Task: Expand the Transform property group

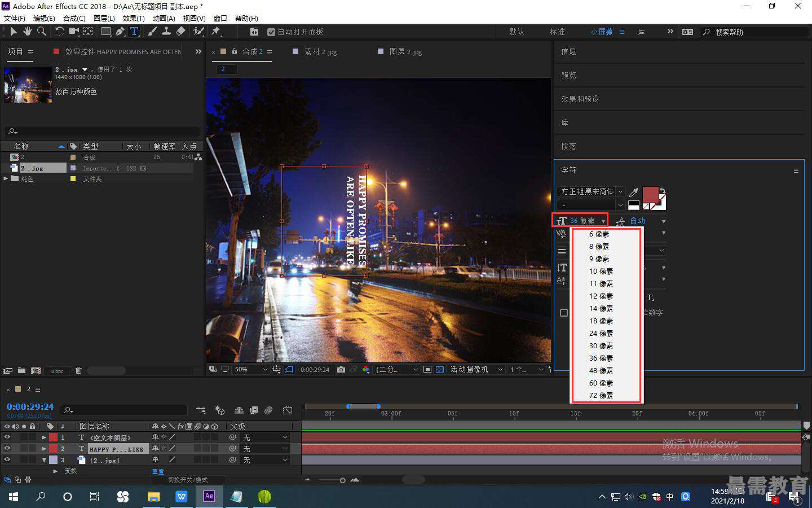Action: click(x=55, y=471)
